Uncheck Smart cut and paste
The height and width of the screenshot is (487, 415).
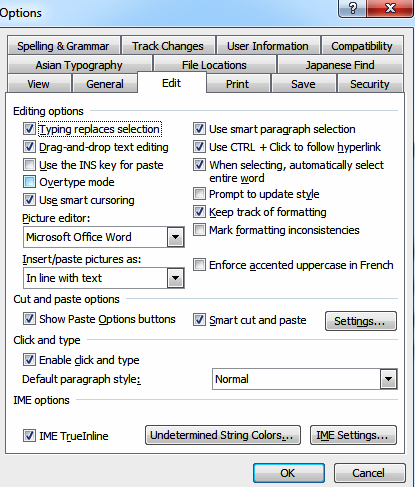coord(199,320)
